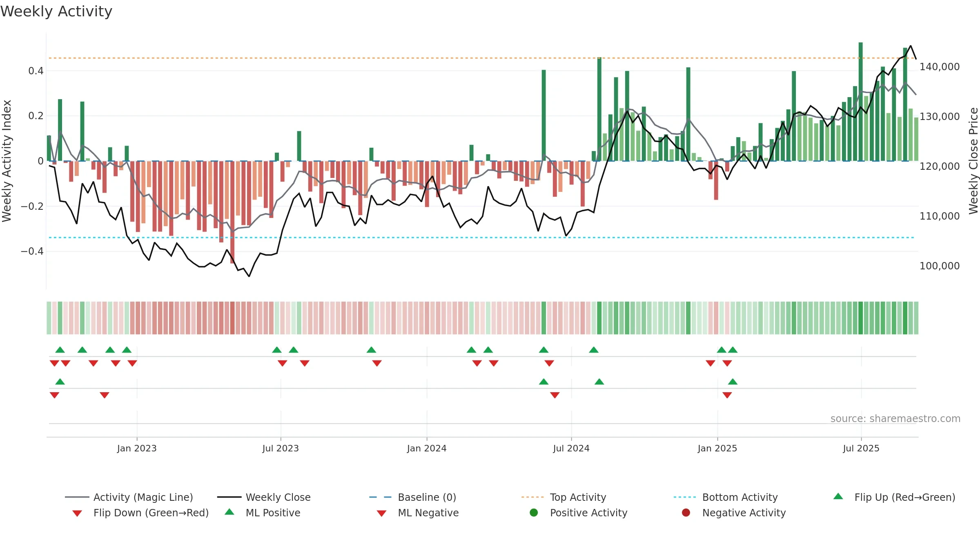Click the ML Negative red triangle legend icon
The image size is (980, 551).
click(381, 513)
